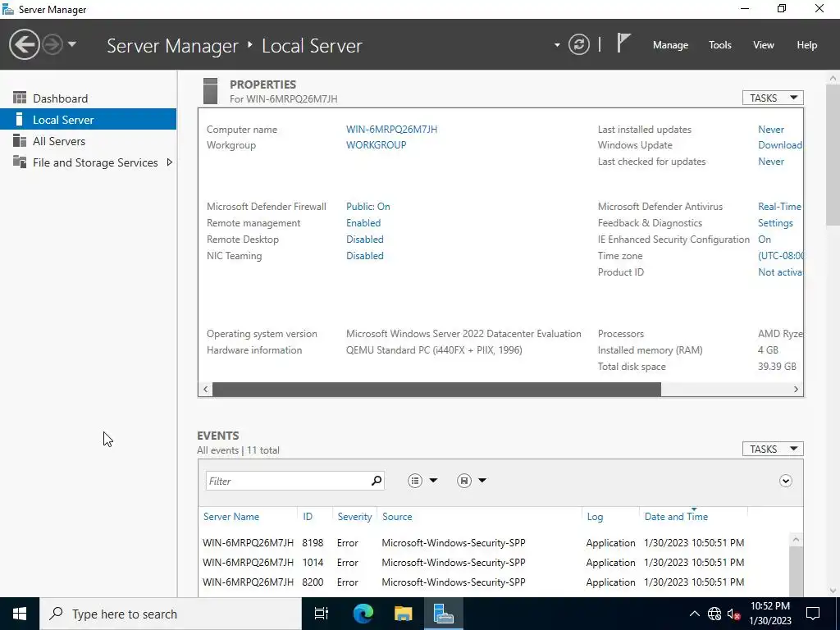Image resolution: width=840 pixels, height=630 pixels.
Task: Open the Help menu
Action: coord(807,45)
